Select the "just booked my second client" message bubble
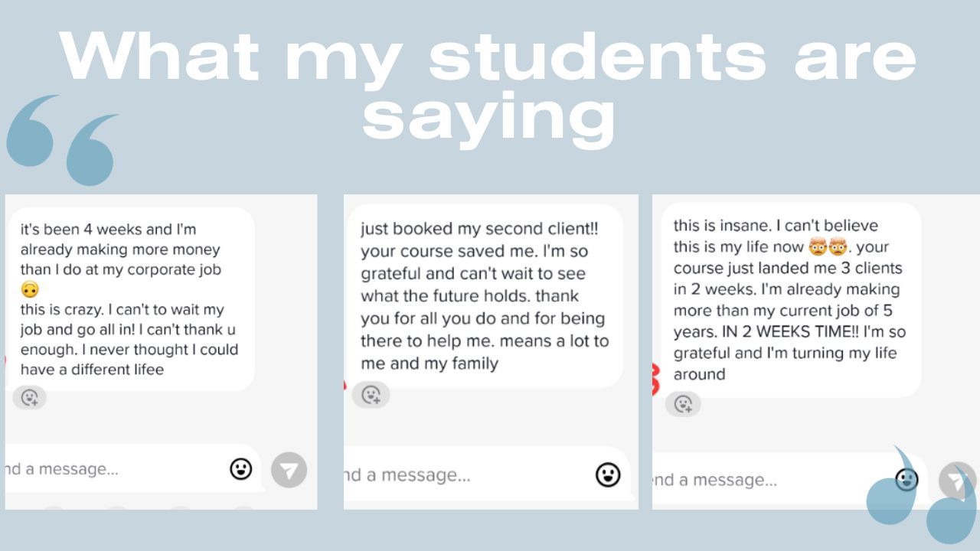Viewport: 980px width, 551px height. coord(484,295)
